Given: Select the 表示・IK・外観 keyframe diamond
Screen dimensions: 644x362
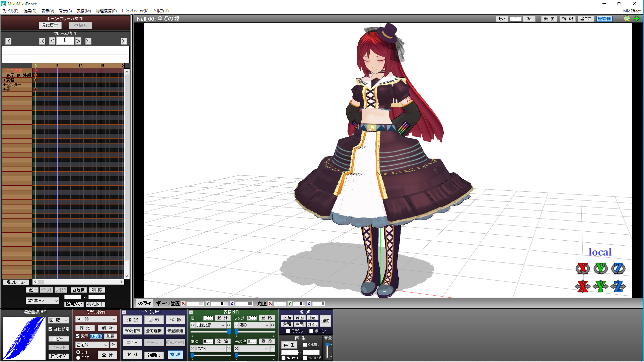Looking at the screenshot, I should click(35, 75).
